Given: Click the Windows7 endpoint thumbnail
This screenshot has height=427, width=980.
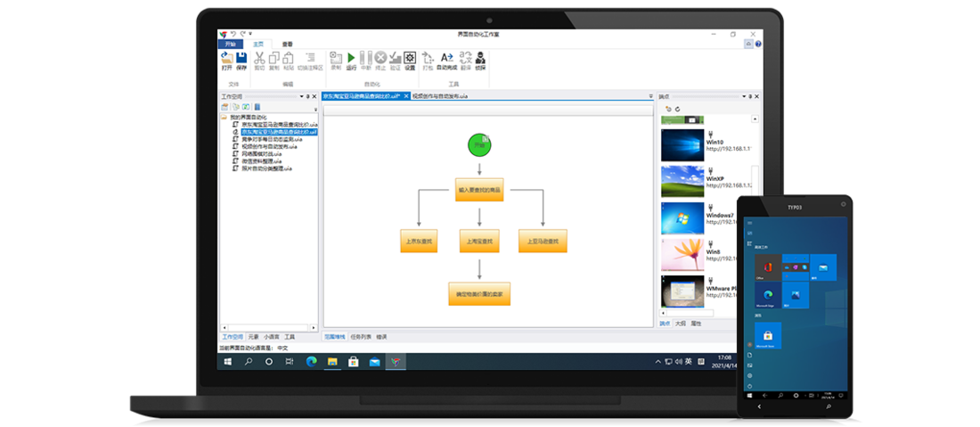Looking at the screenshot, I should coord(682,218).
